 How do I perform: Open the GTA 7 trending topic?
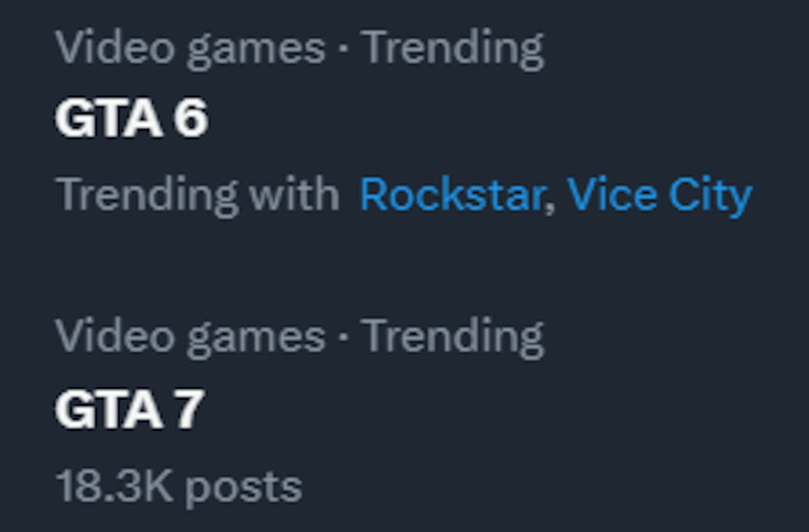pyautogui.click(x=129, y=409)
